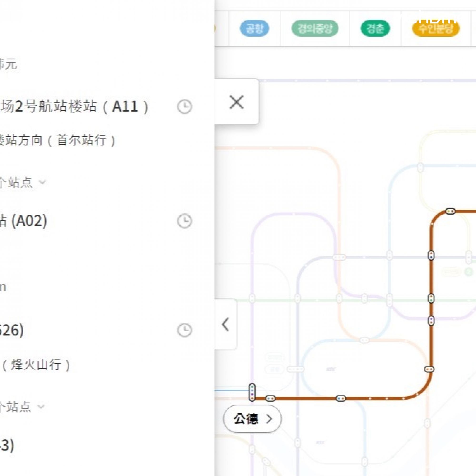This screenshot has width=476, height=476.
Task: Expand station list under 首尔站行 direction
Action: (x=42, y=182)
